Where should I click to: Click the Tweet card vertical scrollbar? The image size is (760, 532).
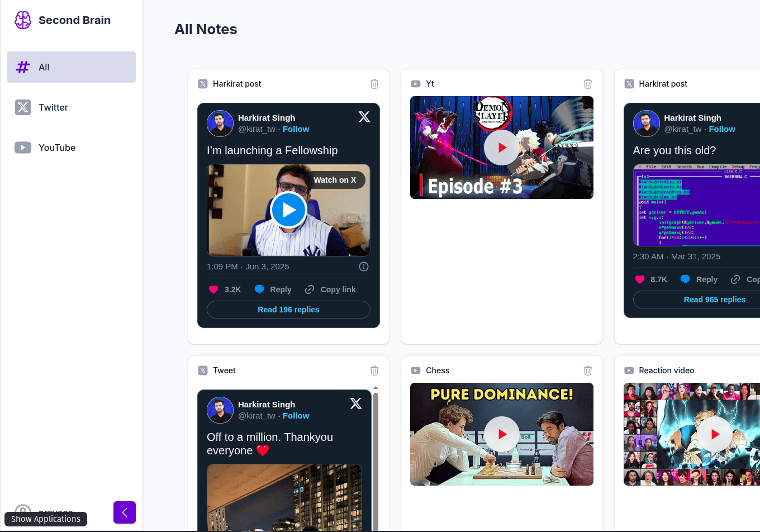[376, 458]
